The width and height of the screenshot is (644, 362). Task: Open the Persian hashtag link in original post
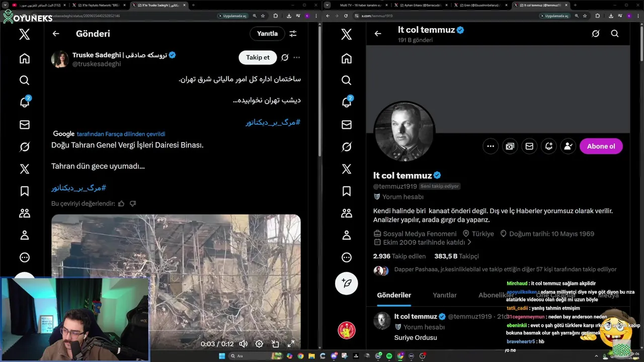point(273,122)
